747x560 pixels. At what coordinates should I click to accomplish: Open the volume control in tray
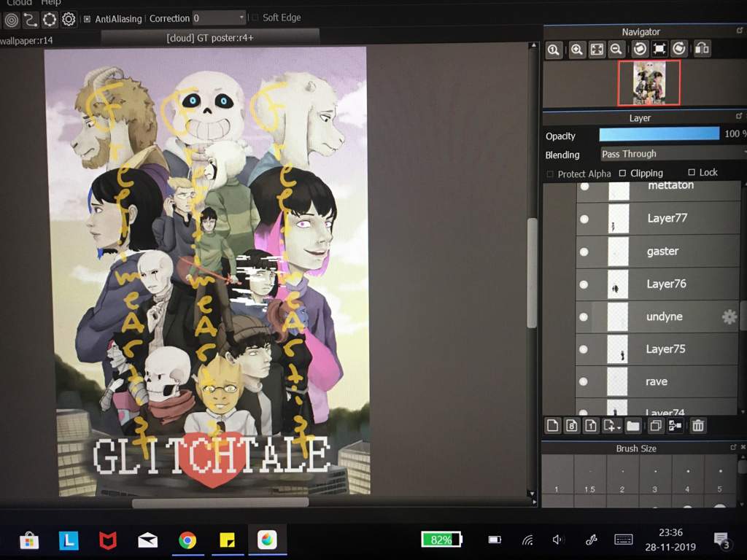point(557,540)
